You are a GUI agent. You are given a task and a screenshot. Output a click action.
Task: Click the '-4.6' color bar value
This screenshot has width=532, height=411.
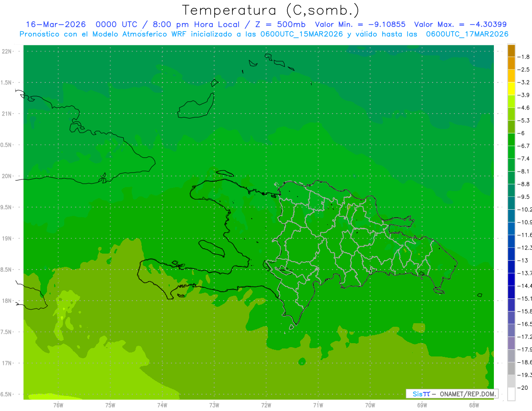[524, 108]
